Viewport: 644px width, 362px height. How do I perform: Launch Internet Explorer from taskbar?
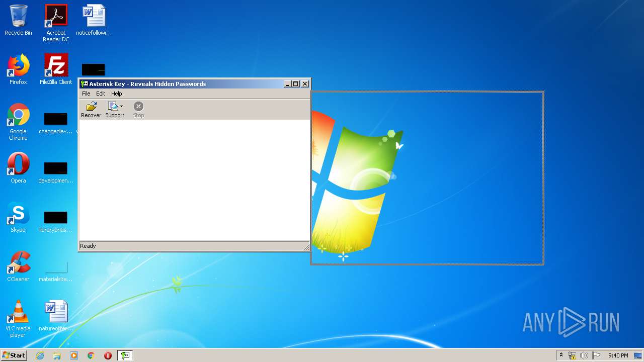click(x=40, y=355)
